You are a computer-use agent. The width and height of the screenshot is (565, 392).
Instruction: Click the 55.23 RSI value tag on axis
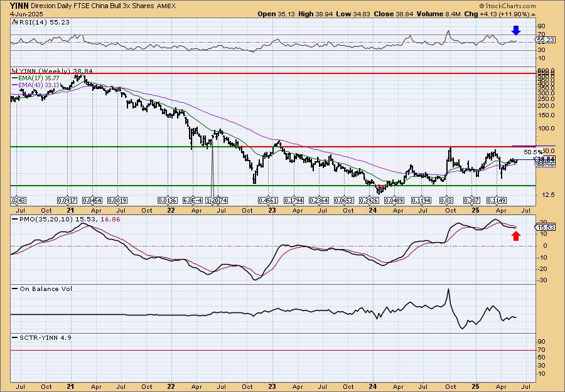click(546, 40)
